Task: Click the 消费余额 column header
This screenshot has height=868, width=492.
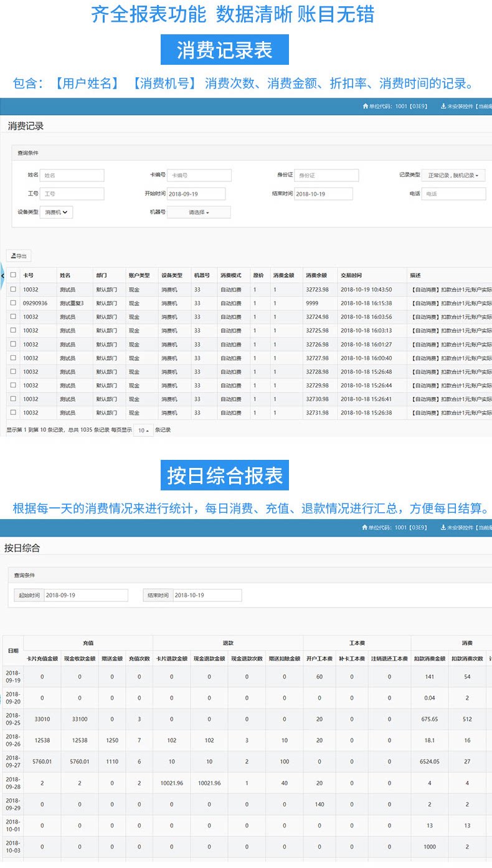Action: [316, 275]
